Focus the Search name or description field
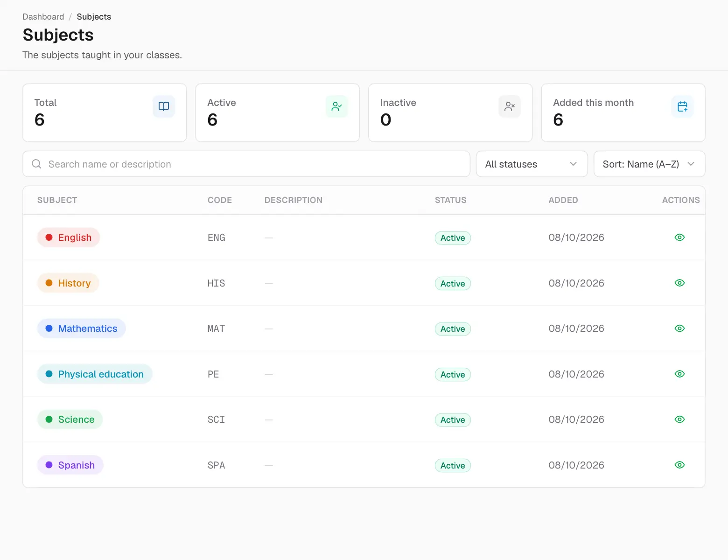 246,164
